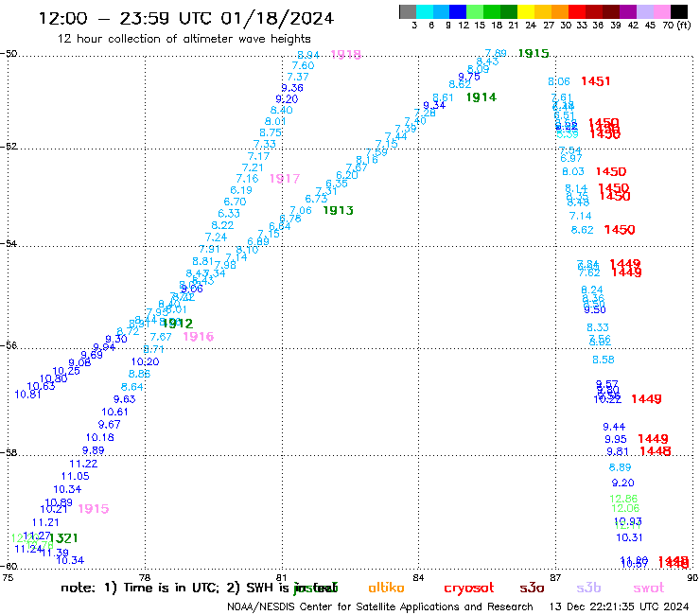Click the green time stamp '1321'
Viewport: 700px width, 615px height.
tap(63, 538)
